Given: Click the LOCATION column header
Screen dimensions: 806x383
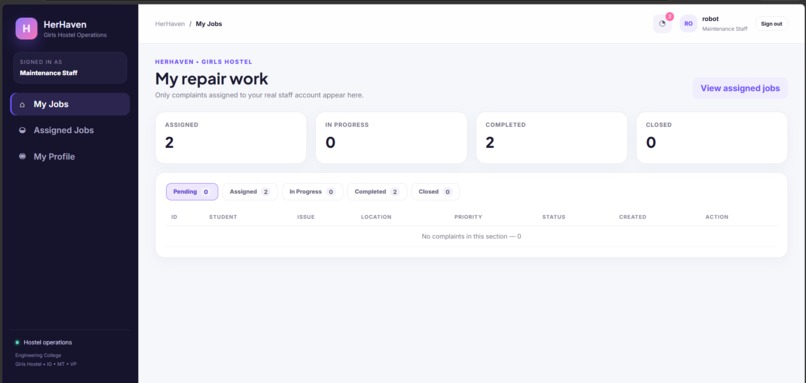Looking at the screenshot, I should point(376,217).
